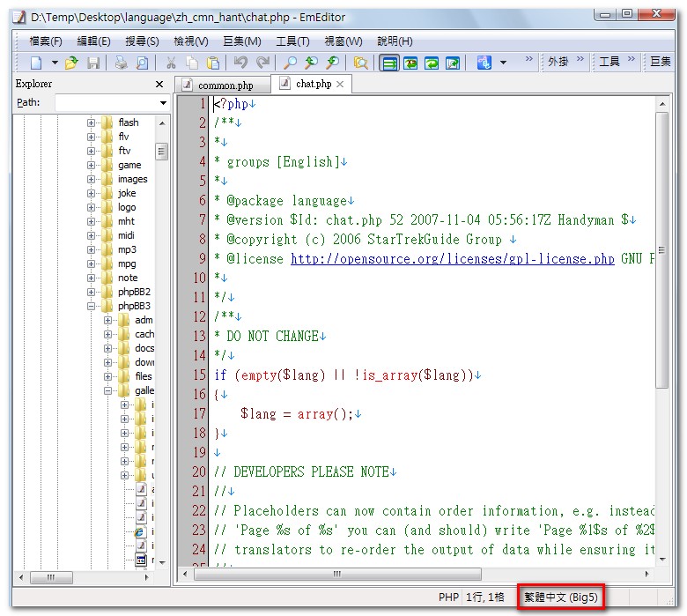Click the Copy toolbar icon
Image resolution: width=687 pixels, height=616 pixels.
tap(191, 63)
